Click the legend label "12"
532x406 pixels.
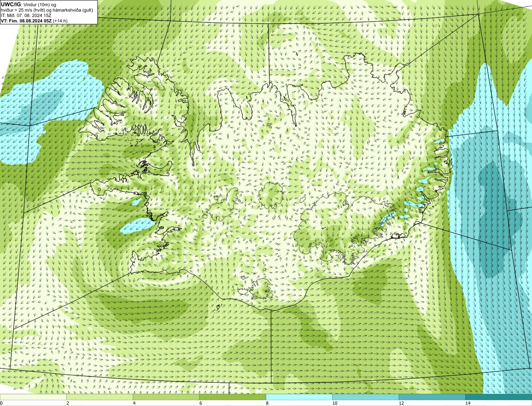pos(401,403)
